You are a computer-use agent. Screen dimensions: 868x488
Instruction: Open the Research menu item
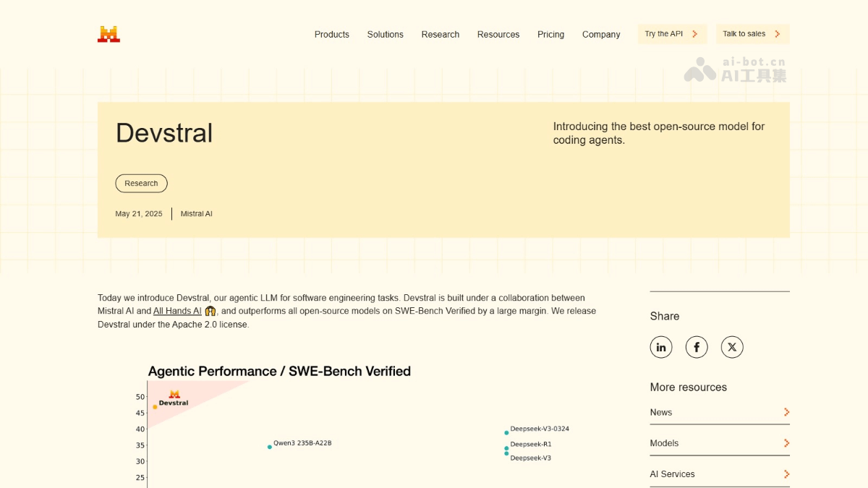pos(440,34)
